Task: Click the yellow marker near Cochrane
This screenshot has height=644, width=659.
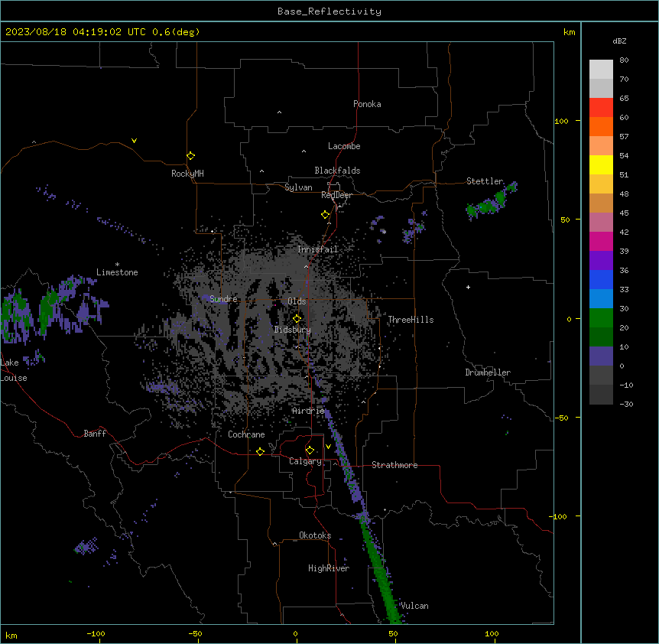Action: (260, 451)
